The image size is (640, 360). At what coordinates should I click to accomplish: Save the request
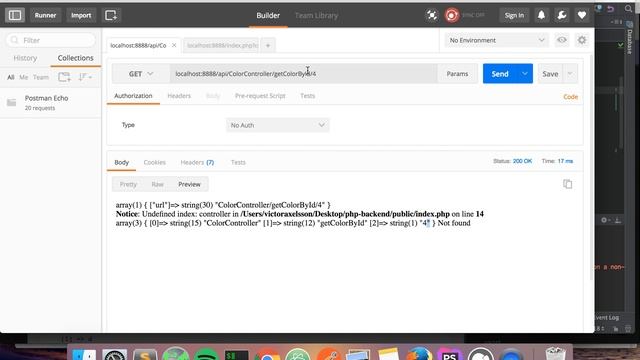(x=550, y=73)
